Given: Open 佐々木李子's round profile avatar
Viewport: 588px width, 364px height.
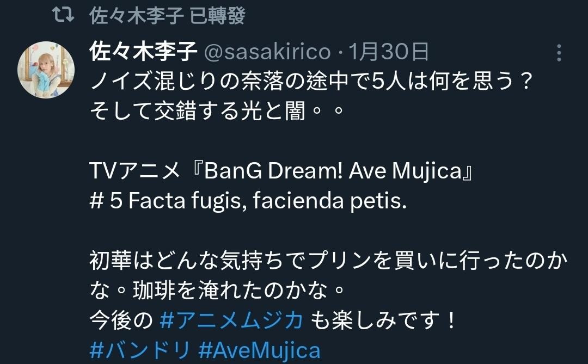Looking at the screenshot, I should point(46,70).
